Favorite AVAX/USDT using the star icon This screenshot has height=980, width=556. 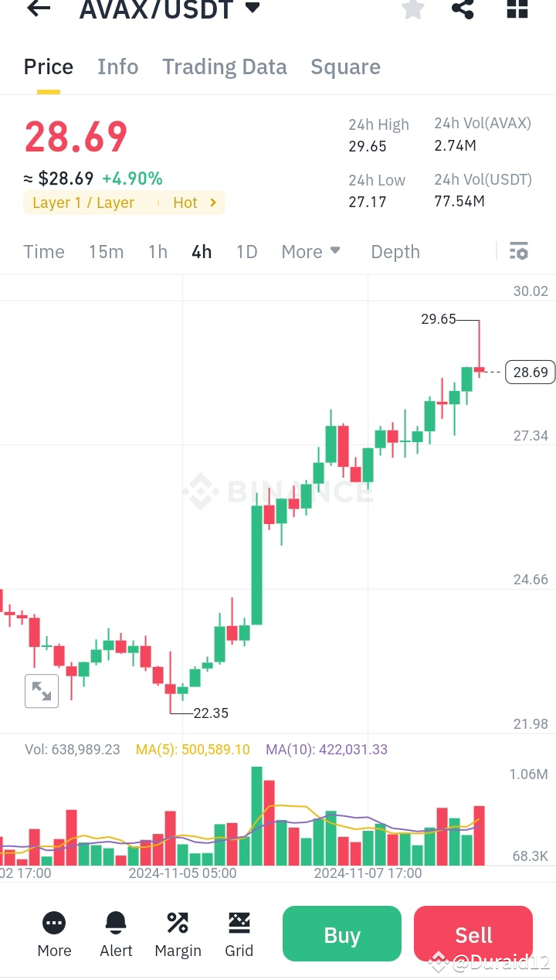point(412,10)
